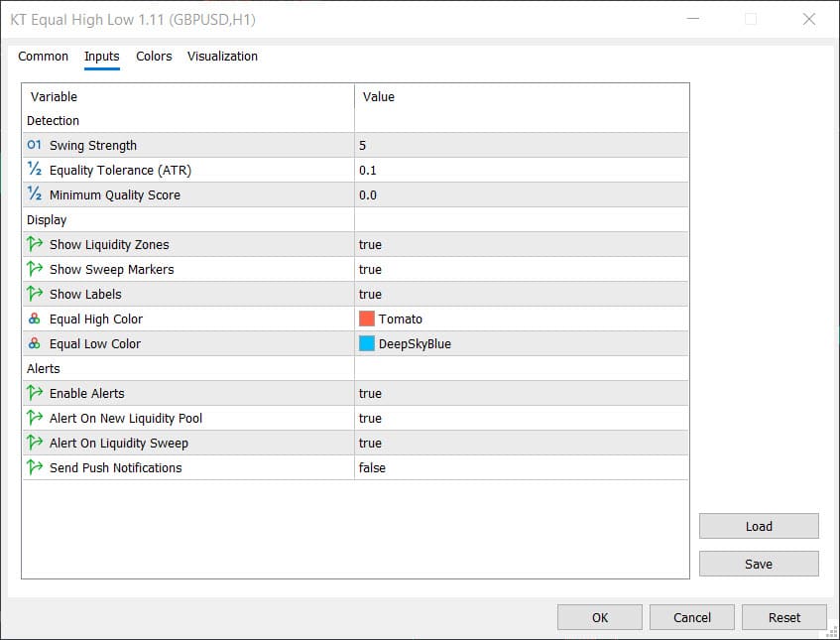The image size is (840, 640).
Task: Click the integer icon beside Swing Strength
Action: pyautogui.click(x=35, y=145)
